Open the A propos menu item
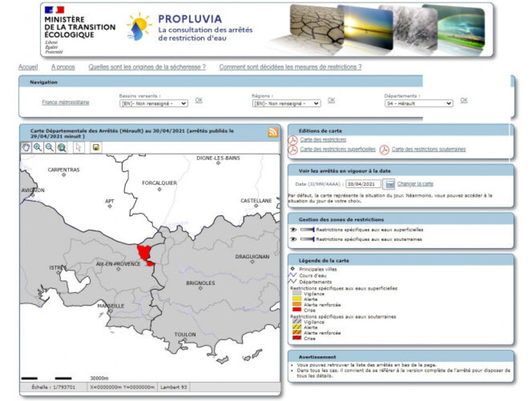The height and width of the screenshot is (401, 532). point(63,67)
